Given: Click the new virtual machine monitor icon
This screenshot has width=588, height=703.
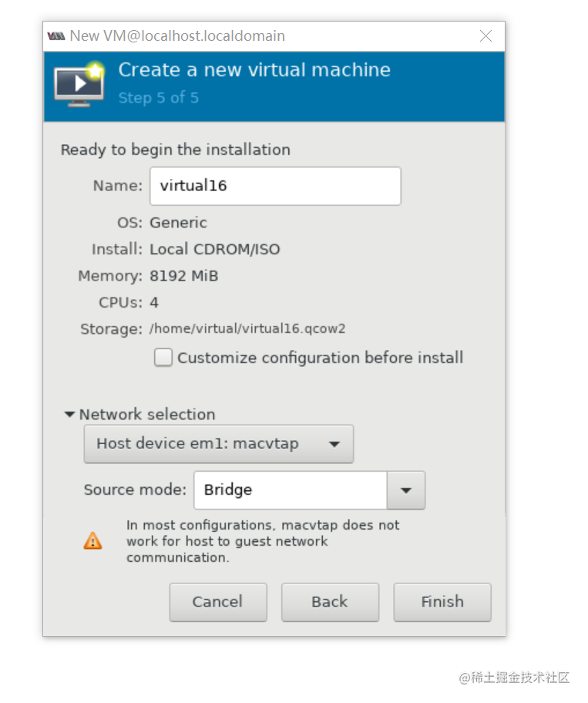Looking at the screenshot, I should (79, 84).
